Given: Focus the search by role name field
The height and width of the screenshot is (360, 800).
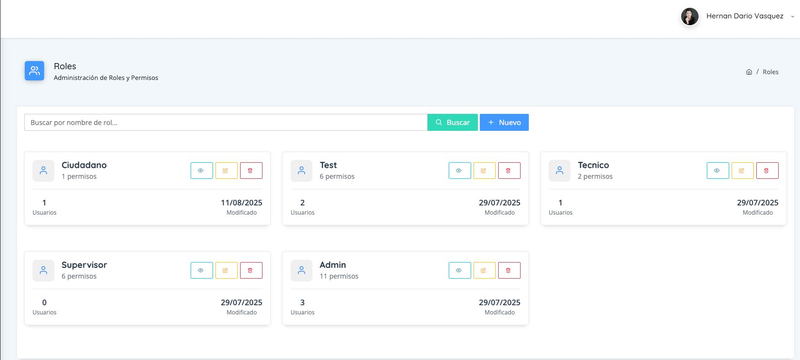Looking at the screenshot, I should coord(226,122).
